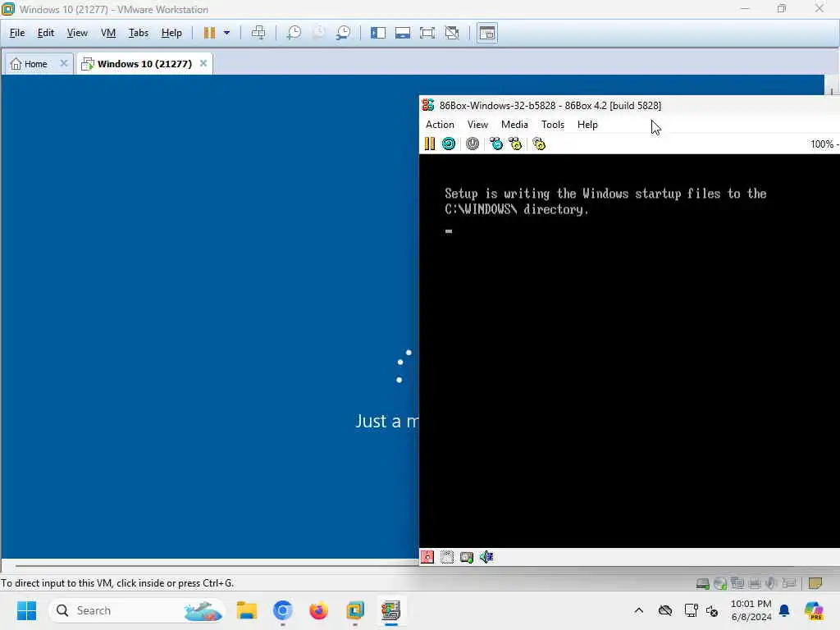Show hidden system tray icons
The width and height of the screenshot is (840, 630).
pyautogui.click(x=638, y=610)
